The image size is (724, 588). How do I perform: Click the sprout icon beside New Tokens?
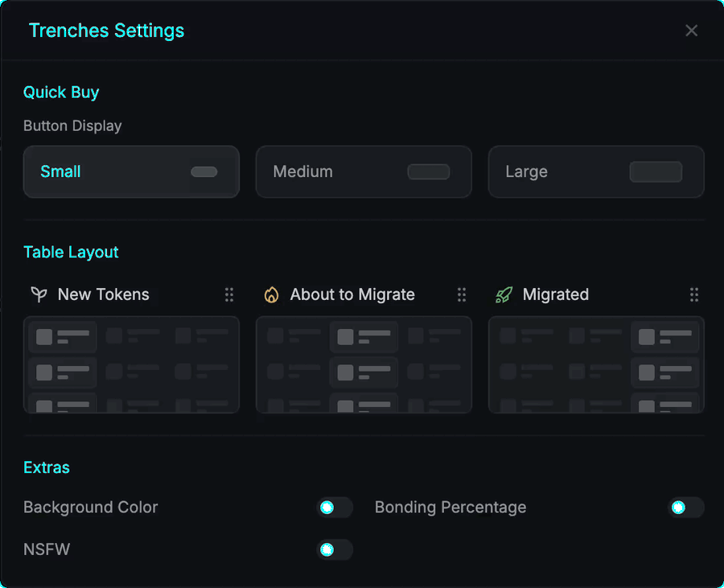[x=39, y=294]
